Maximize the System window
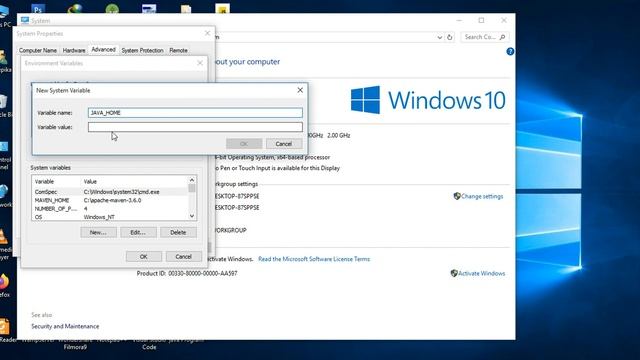Image resolution: width=640 pixels, height=360 pixels. (x=482, y=20)
